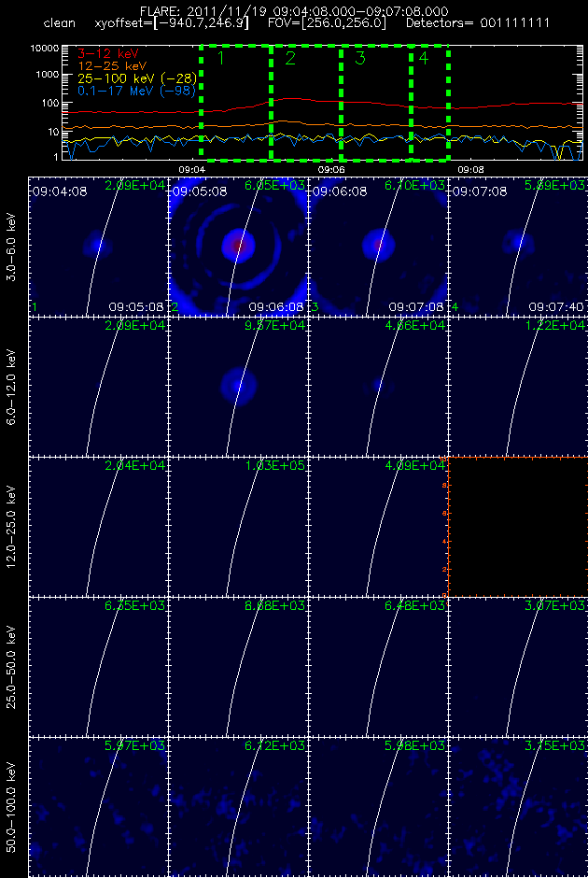Select the red 3-12 keV legend entry
The height and width of the screenshot is (878, 588).
pyautogui.click(x=108, y=54)
